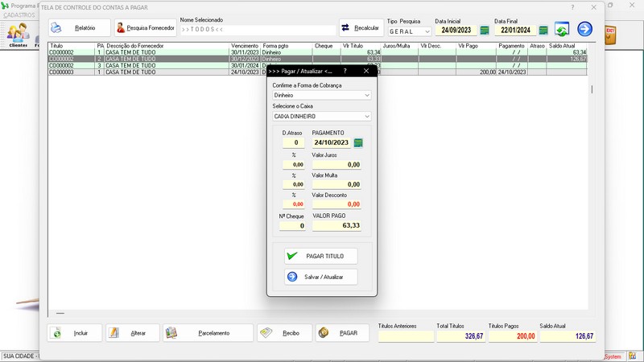Click the Valor Desconto input field
The image size is (644, 362).
tap(336, 204)
